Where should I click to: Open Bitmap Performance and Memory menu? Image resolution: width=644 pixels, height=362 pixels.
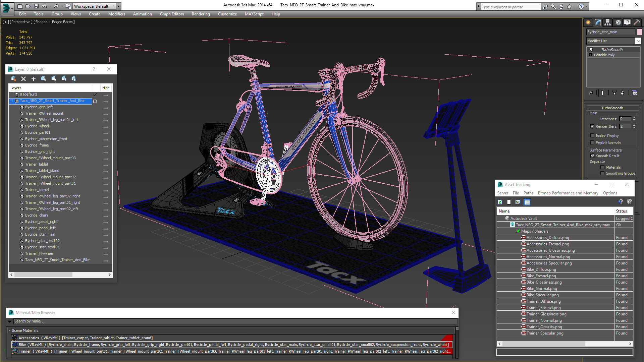point(568,193)
